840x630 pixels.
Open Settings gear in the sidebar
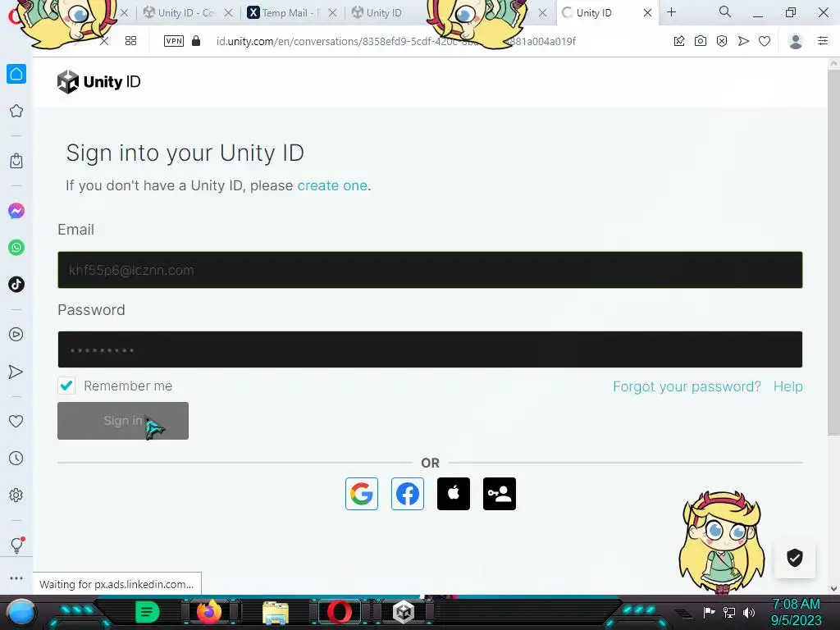pyautogui.click(x=16, y=495)
